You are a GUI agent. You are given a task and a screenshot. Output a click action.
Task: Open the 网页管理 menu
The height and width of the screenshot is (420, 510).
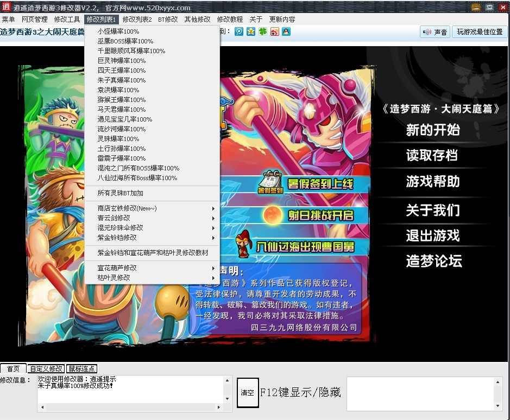click(x=34, y=20)
